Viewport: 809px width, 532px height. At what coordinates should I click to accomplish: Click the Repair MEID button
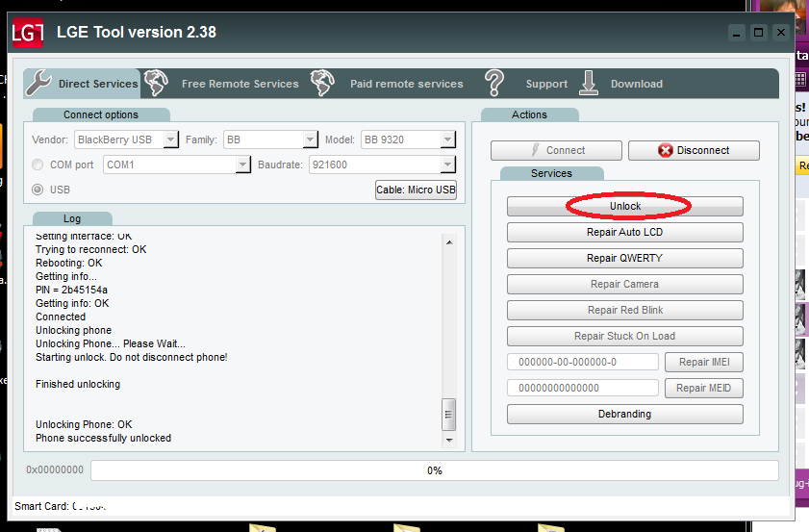(704, 388)
